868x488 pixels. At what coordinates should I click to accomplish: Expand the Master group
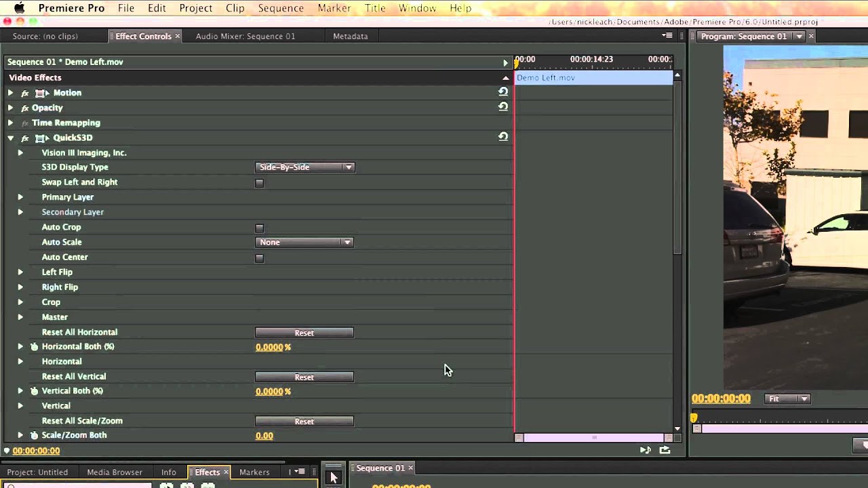[x=20, y=317]
